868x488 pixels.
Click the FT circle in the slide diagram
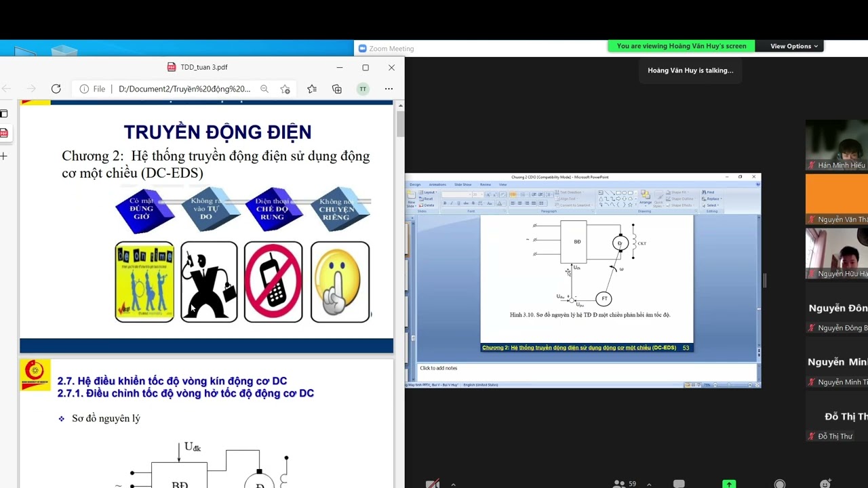click(x=604, y=299)
